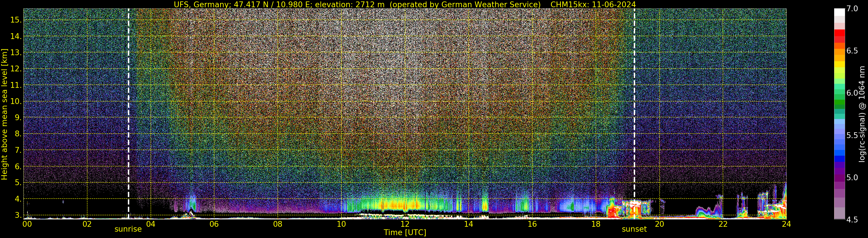This screenshot has width=868, height=238.
Task: Click the colorbar value '7.0'
Action: pyautogui.click(x=852, y=9)
